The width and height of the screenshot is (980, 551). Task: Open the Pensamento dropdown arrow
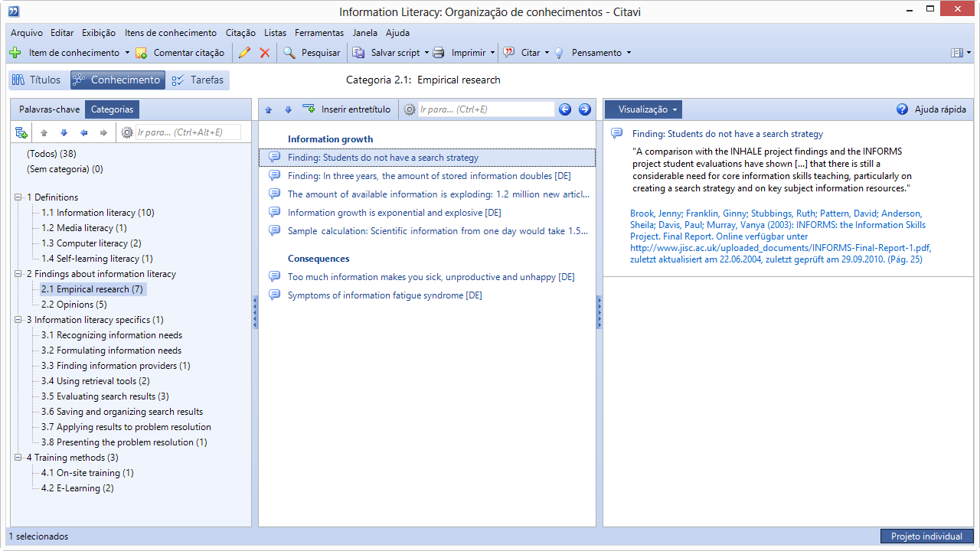(x=629, y=53)
